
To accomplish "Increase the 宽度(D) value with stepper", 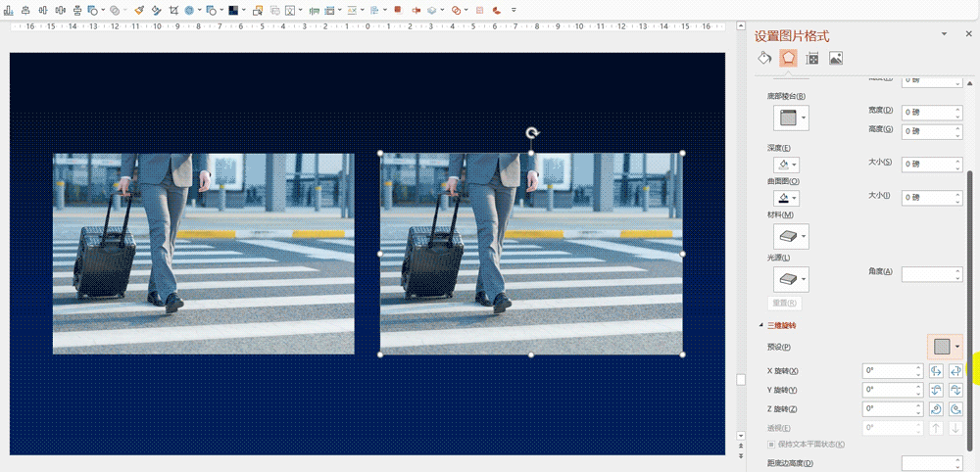I will pyautogui.click(x=958, y=110).
